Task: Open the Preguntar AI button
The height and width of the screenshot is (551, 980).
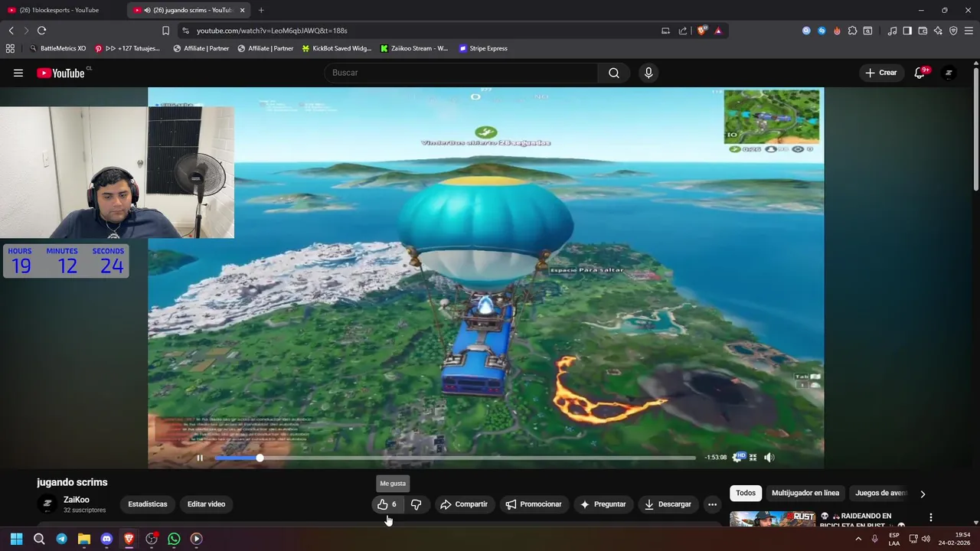Action: tap(603, 504)
